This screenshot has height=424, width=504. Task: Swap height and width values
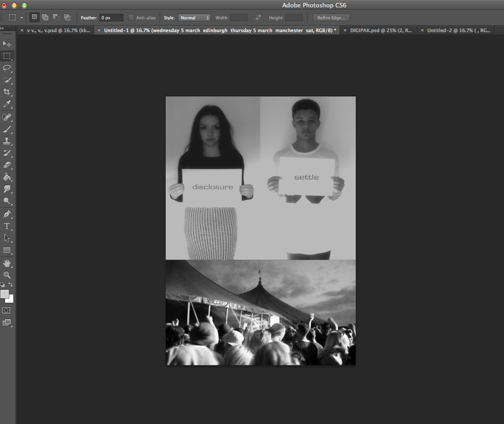pyautogui.click(x=258, y=18)
